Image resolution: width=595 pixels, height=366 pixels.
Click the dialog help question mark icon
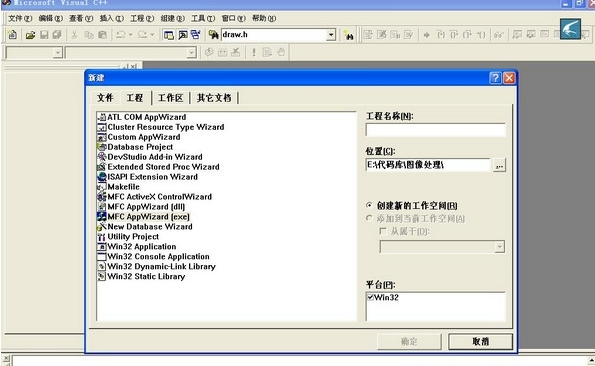point(495,78)
